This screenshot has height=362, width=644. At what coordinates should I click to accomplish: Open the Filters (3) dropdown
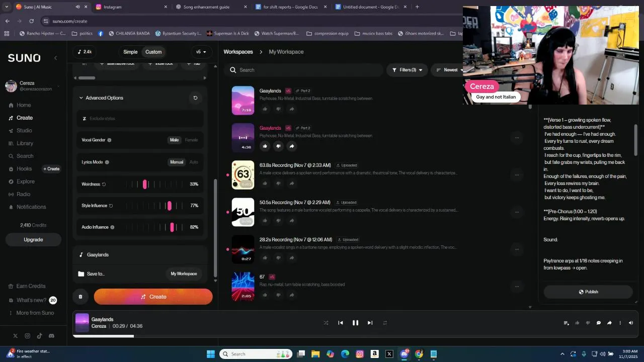tap(407, 70)
